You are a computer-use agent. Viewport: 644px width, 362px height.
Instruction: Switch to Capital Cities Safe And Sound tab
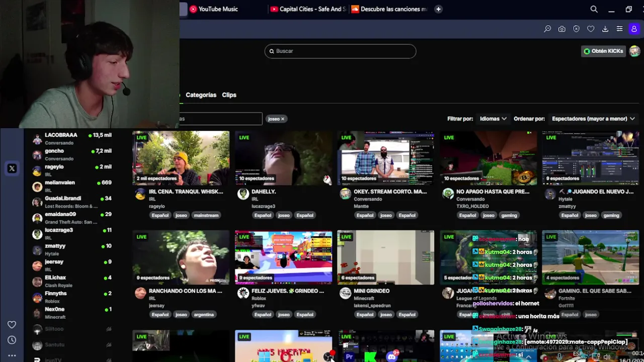pyautogui.click(x=308, y=9)
